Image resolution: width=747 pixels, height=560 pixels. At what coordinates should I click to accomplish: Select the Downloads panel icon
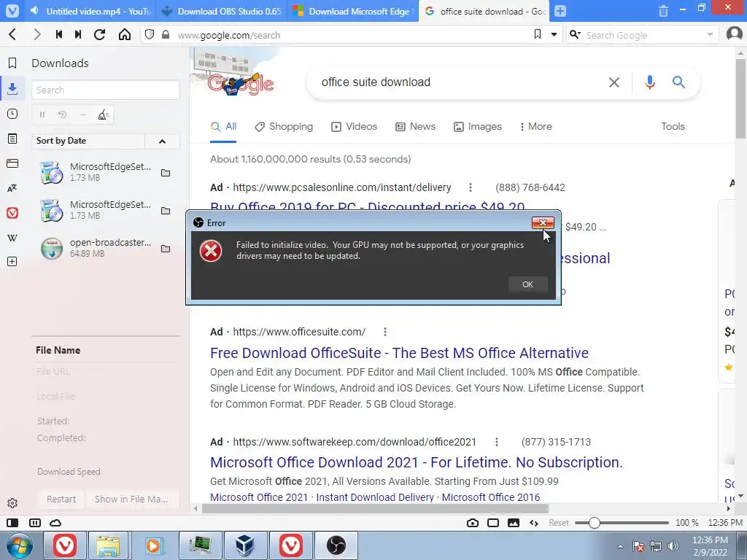(x=12, y=88)
